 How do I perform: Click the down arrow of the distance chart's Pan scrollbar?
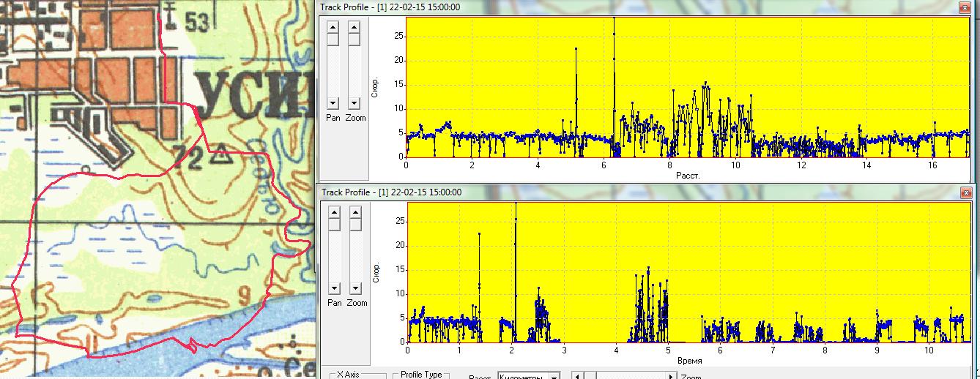333,103
